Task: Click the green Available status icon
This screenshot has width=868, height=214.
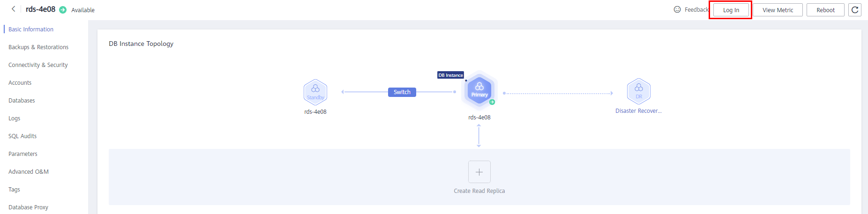Action: (63, 10)
